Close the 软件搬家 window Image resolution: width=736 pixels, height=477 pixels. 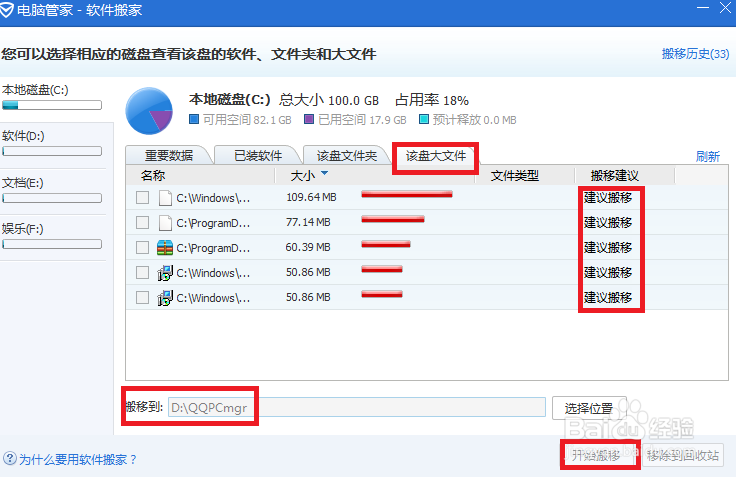coord(726,8)
